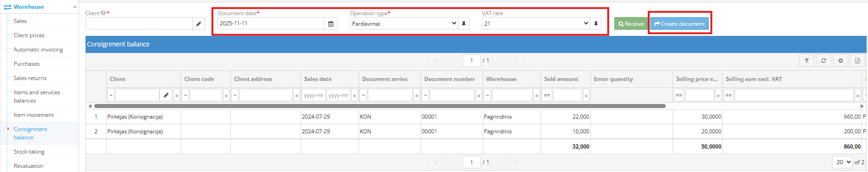Clear the Sales date column filter
Screen dimensions: 868x172
(x=354, y=96)
